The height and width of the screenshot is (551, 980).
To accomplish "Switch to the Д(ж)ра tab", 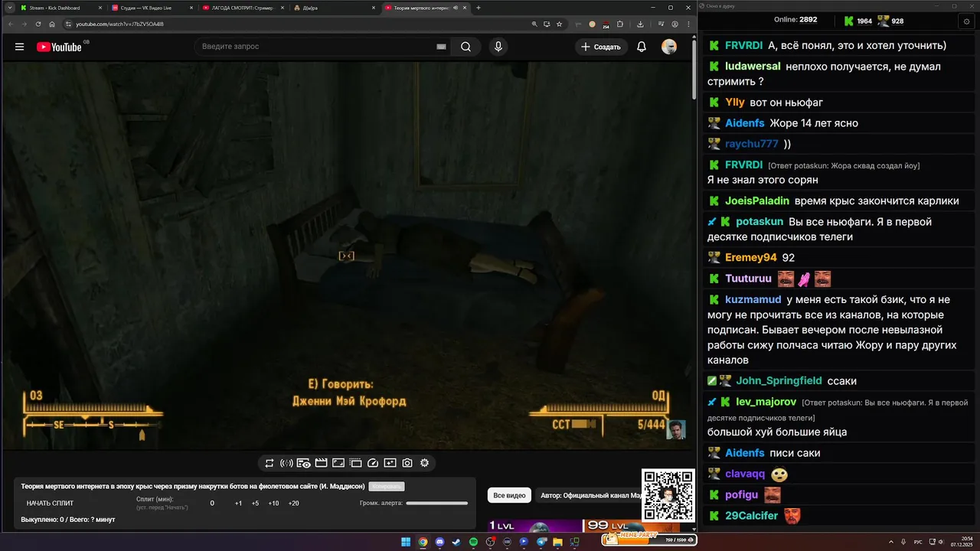I will point(335,8).
